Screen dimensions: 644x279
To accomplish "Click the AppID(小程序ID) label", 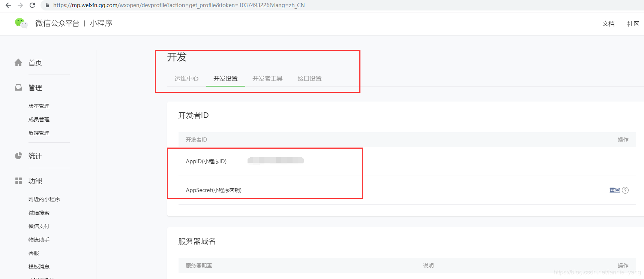I will click(x=206, y=161).
